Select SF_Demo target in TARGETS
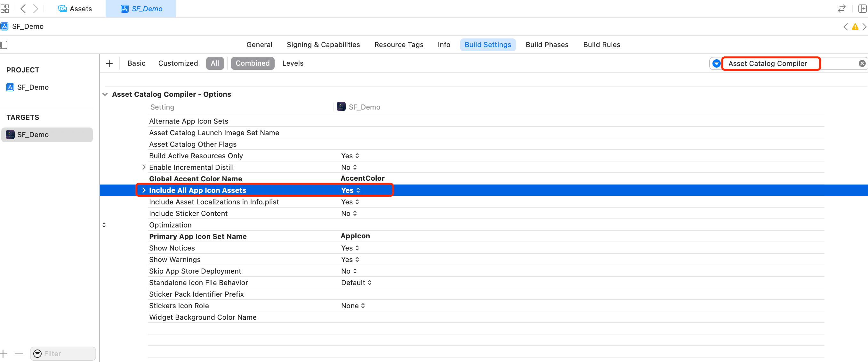The height and width of the screenshot is (362, 868). pyautogui.click(x=47, y=135)
